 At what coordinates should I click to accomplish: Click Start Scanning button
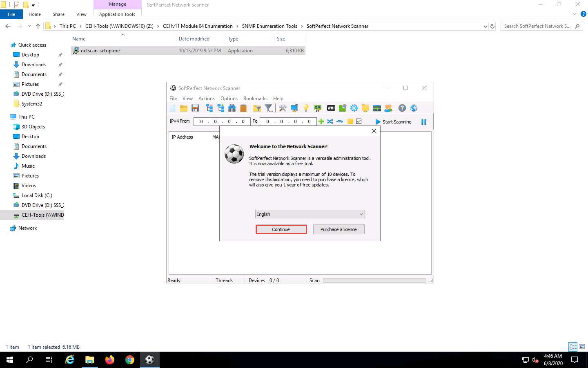click(393, 122)
